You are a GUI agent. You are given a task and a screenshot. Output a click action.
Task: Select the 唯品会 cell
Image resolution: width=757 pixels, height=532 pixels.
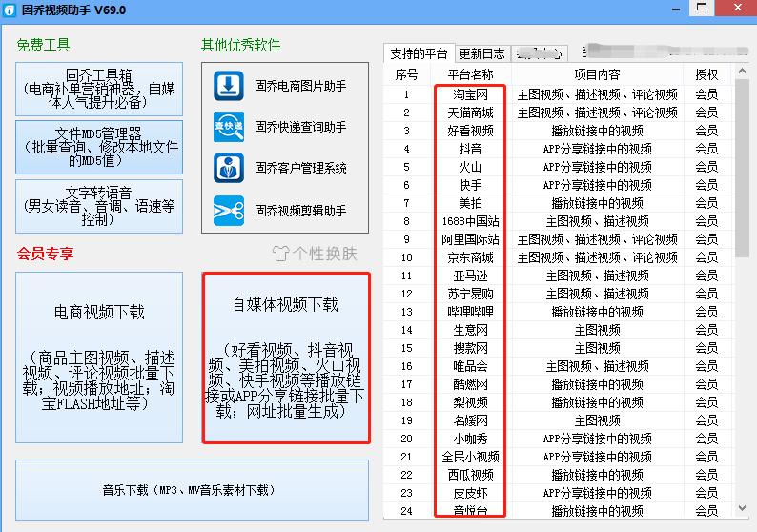point(470,366)
